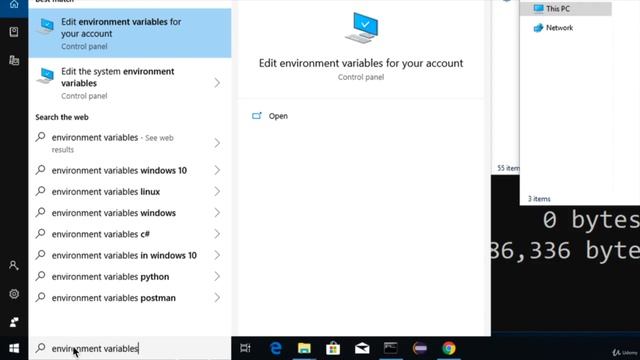The image size is (640, 360).
Task: Open the notebook icon in the left sidebar
Action: (14, 32)
